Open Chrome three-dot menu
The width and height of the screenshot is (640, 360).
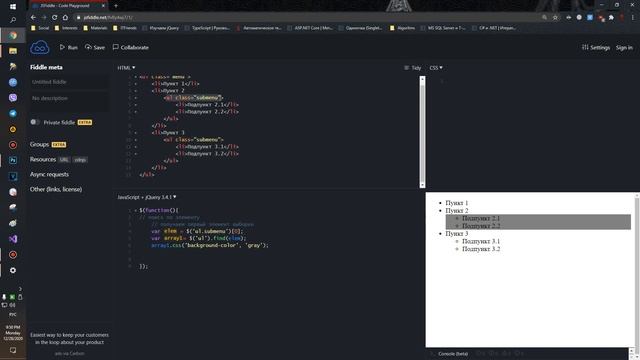tap(633, 18)
